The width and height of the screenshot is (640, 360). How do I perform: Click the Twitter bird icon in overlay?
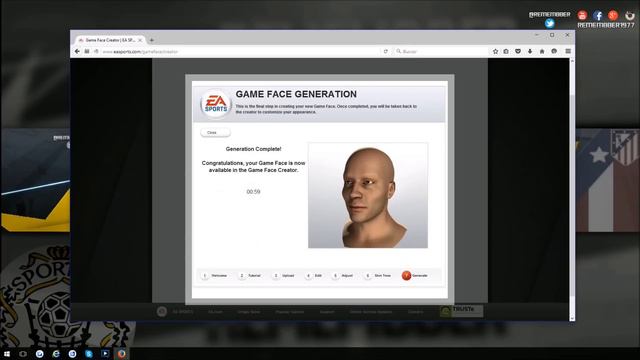coord(549,23)
